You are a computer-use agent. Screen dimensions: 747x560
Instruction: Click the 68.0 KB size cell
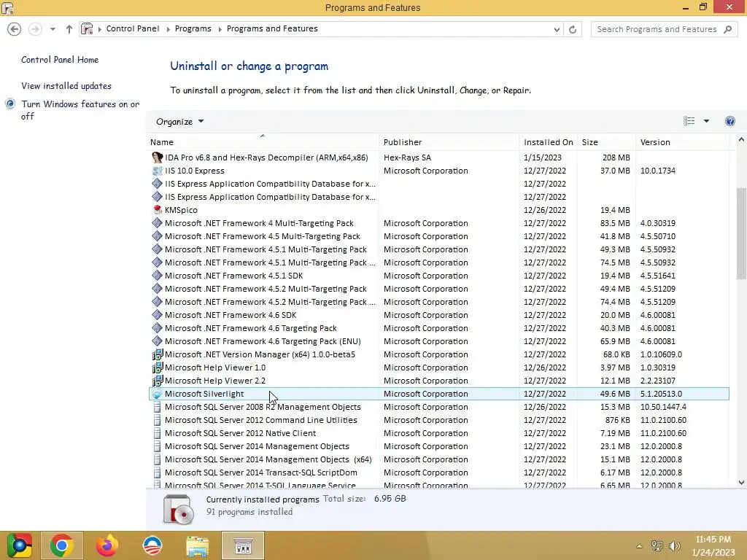616,354
